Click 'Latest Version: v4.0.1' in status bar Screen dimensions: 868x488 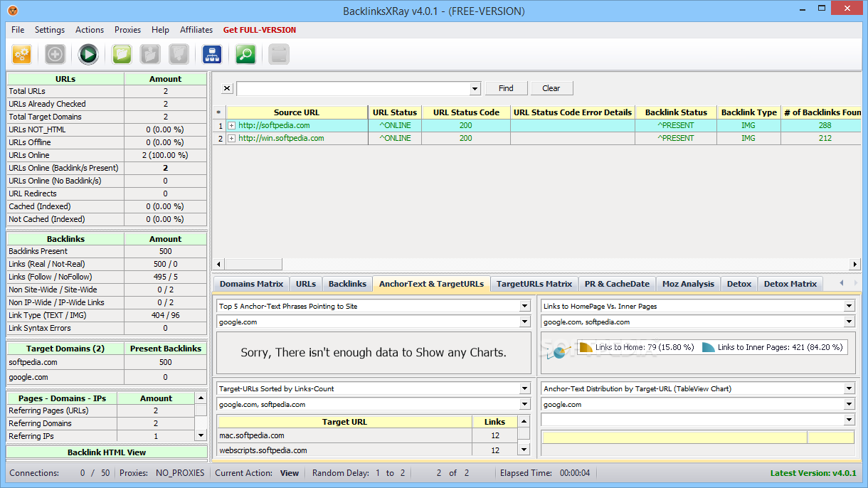click(x=813, y=473)
